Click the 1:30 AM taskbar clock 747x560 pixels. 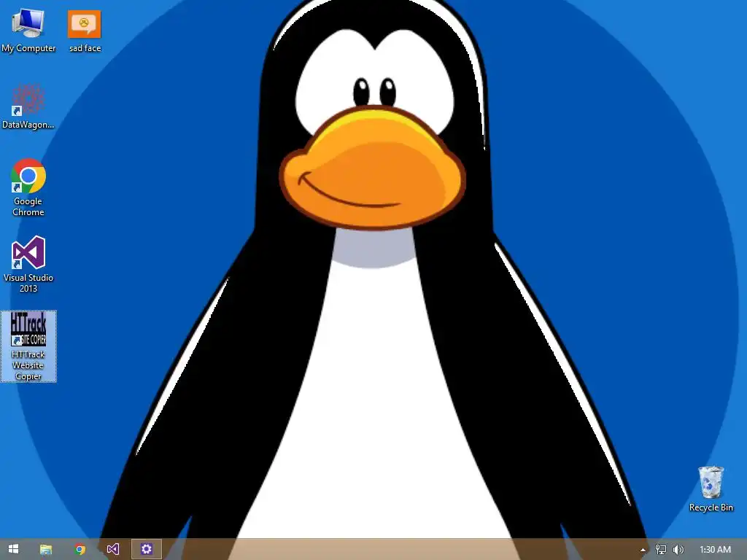pyautogui.click(x=715, y=550)
